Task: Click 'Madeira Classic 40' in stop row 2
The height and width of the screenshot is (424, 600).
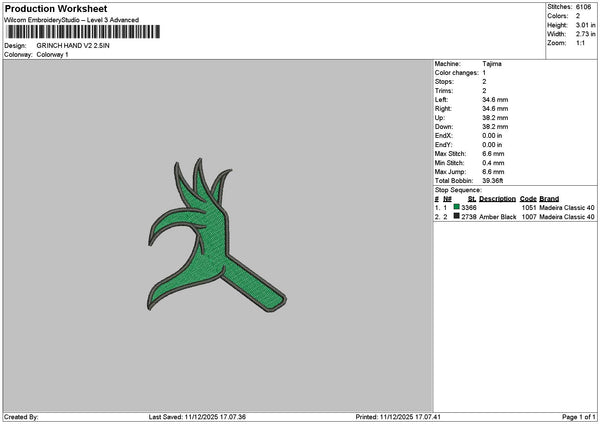Action: click(567, 217)
